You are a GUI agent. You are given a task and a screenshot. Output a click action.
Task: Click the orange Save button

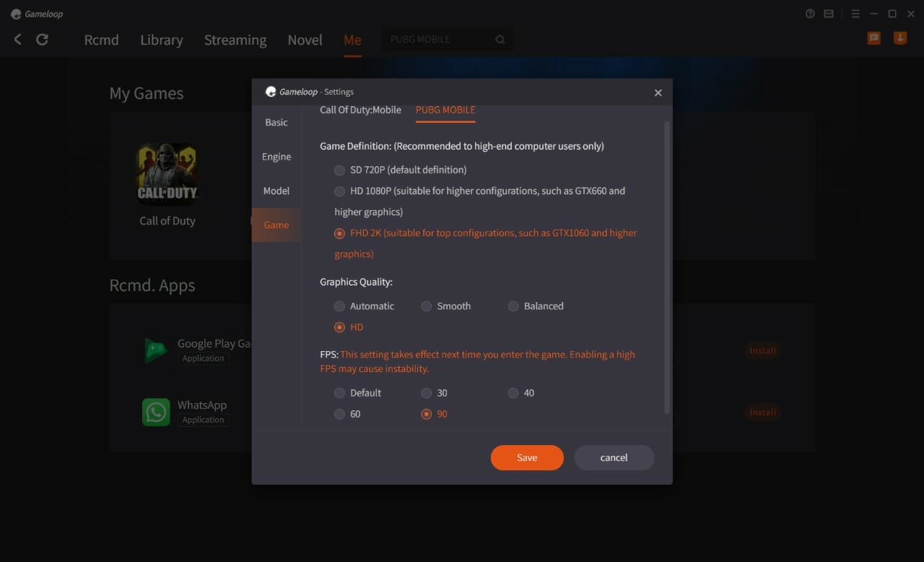pos(527,457)
